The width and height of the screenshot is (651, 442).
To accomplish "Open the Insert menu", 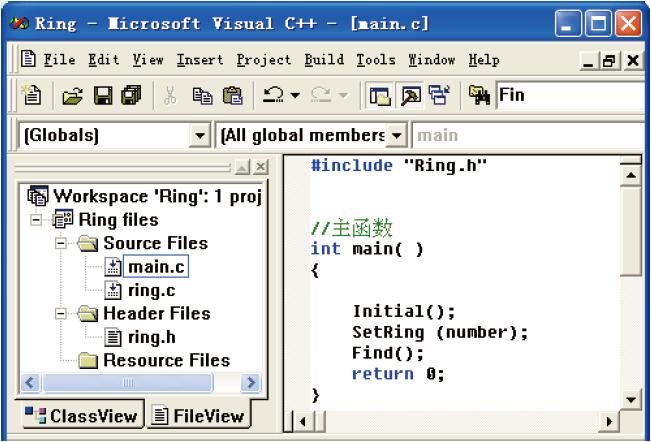I will (200, 60).
